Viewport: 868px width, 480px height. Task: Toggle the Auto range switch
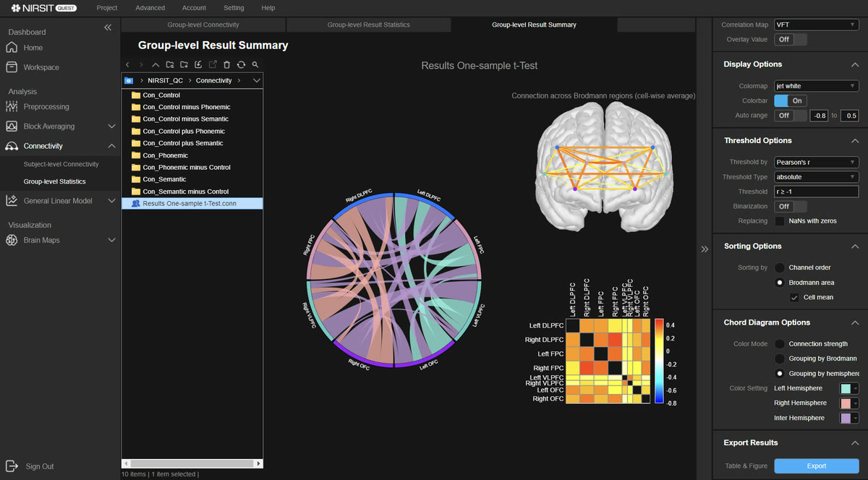tap(790, 116)
